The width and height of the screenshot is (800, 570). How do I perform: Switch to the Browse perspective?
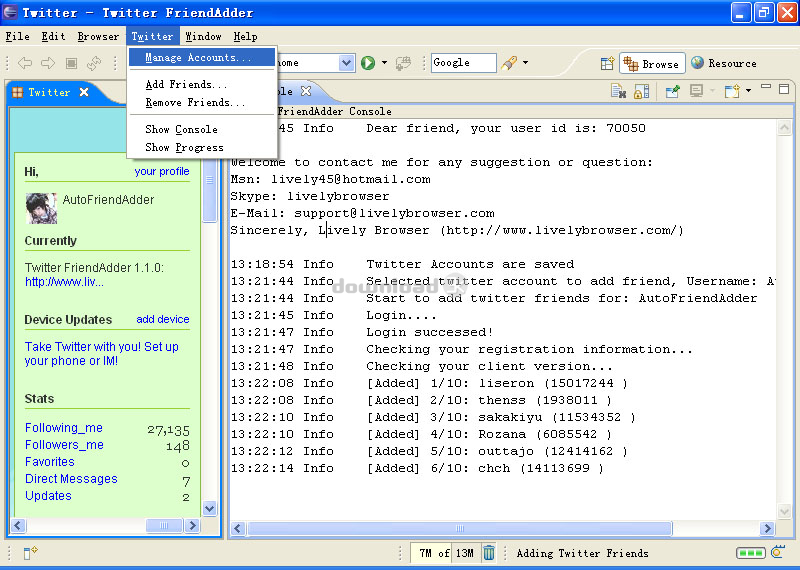(652, 63)
